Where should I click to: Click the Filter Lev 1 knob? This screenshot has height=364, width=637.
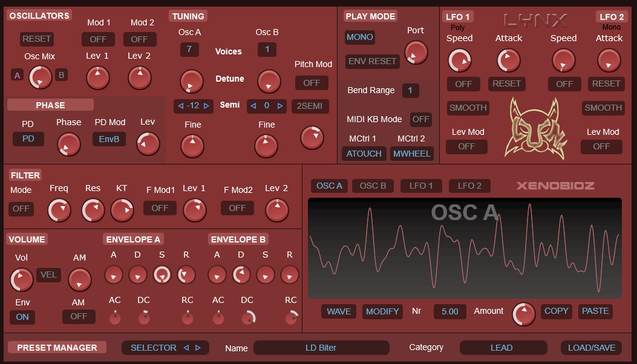pos(195,210)
